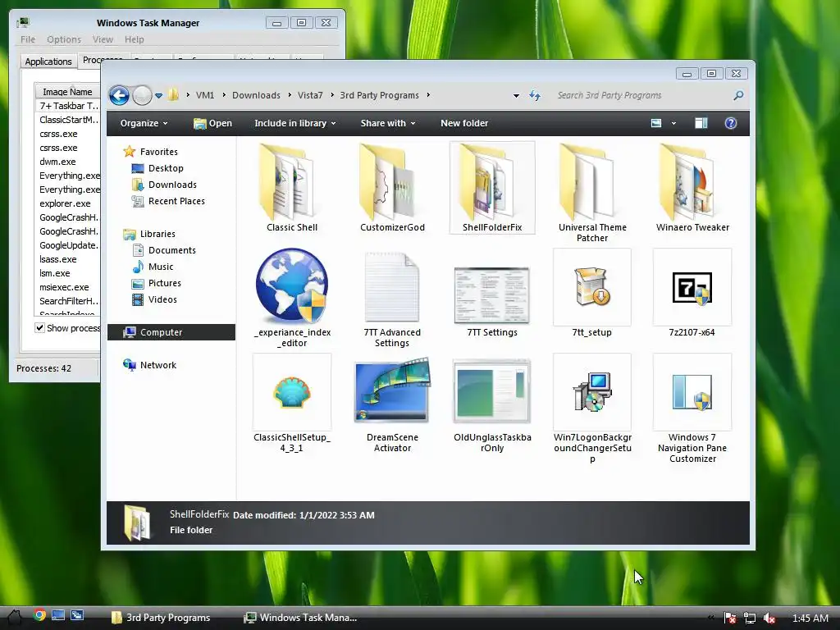Viewport: 840px width, 630px height.
Task: Open the Universal Theme Patcher folder
Action: [x=592, y=192]
